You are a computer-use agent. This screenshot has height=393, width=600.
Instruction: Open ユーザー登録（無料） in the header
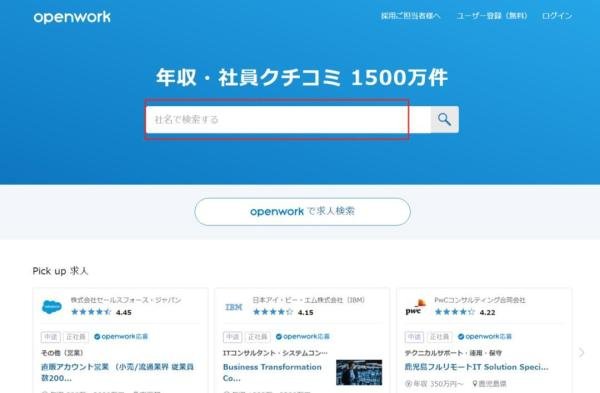point(492,16)
